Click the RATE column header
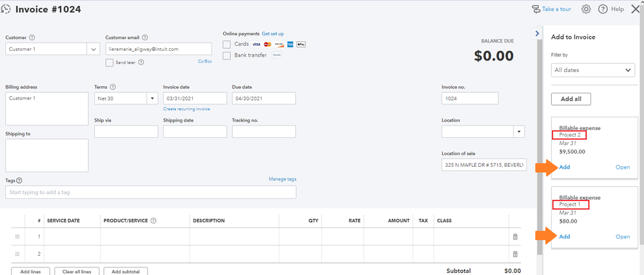This screenshot has height=275, width=644. [x=355, y=220]
